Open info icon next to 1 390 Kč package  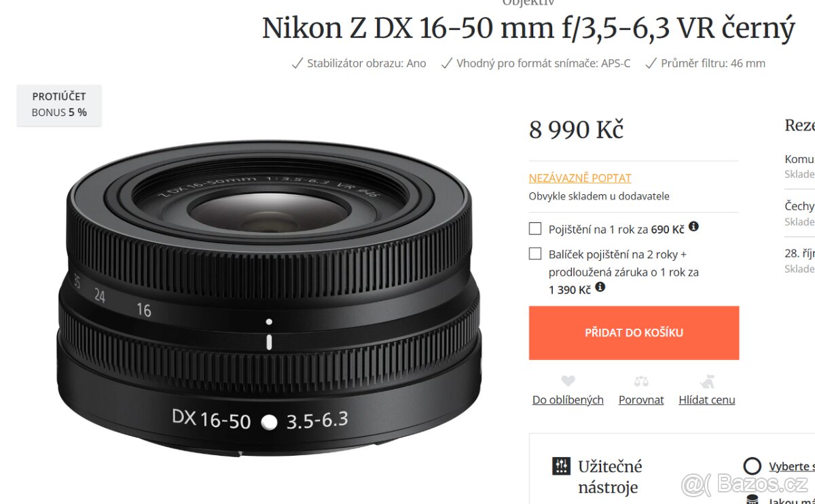point(600,287)
